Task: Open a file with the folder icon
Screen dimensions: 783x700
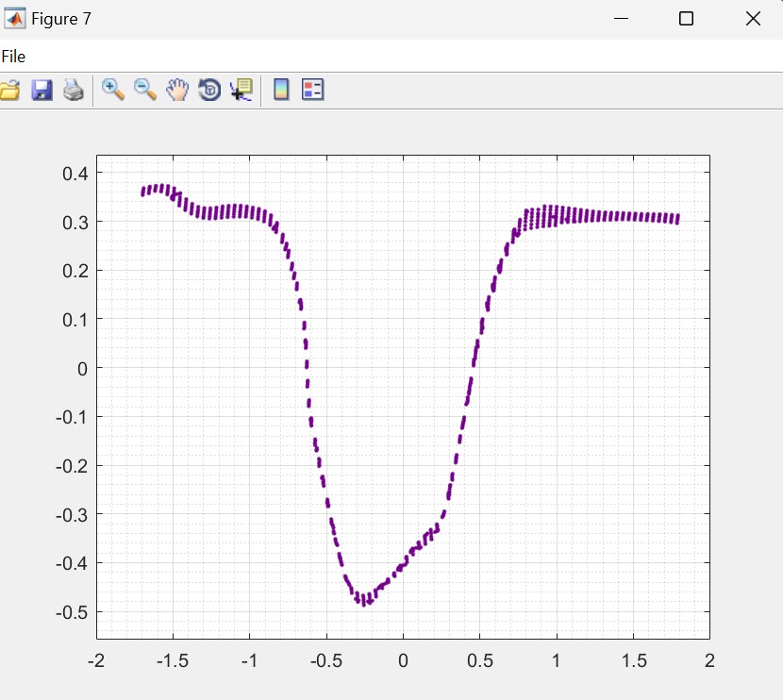Action: tap(9, 90)
